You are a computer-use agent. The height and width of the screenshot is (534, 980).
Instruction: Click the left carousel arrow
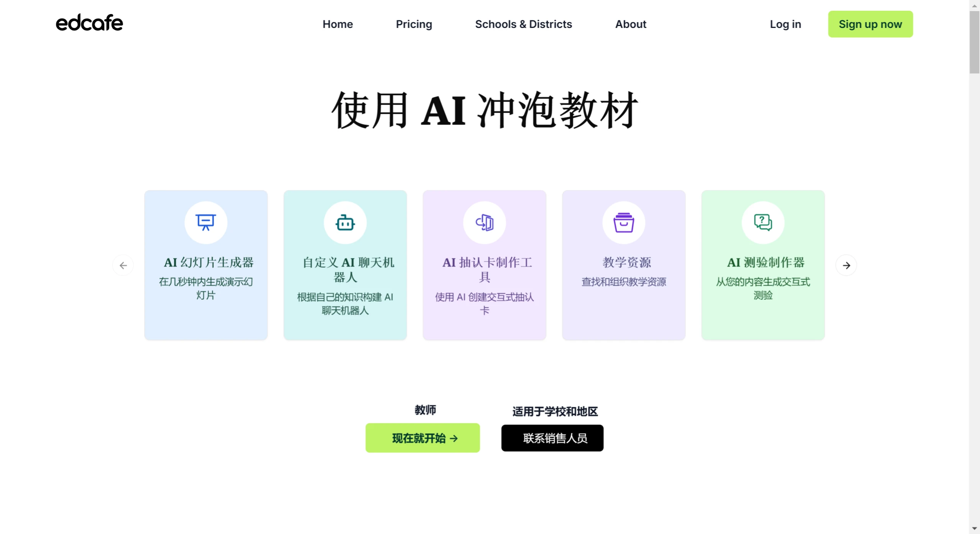[x=123, y=265]
